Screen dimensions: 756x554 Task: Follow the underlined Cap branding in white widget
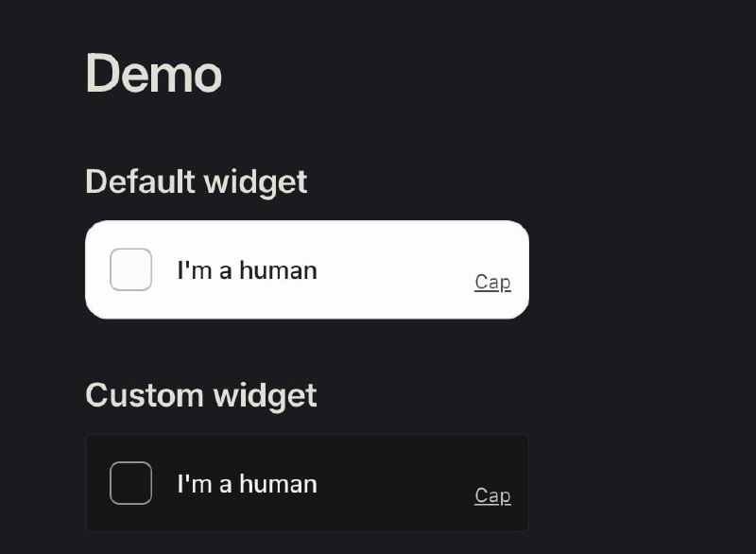pos(492,282)
